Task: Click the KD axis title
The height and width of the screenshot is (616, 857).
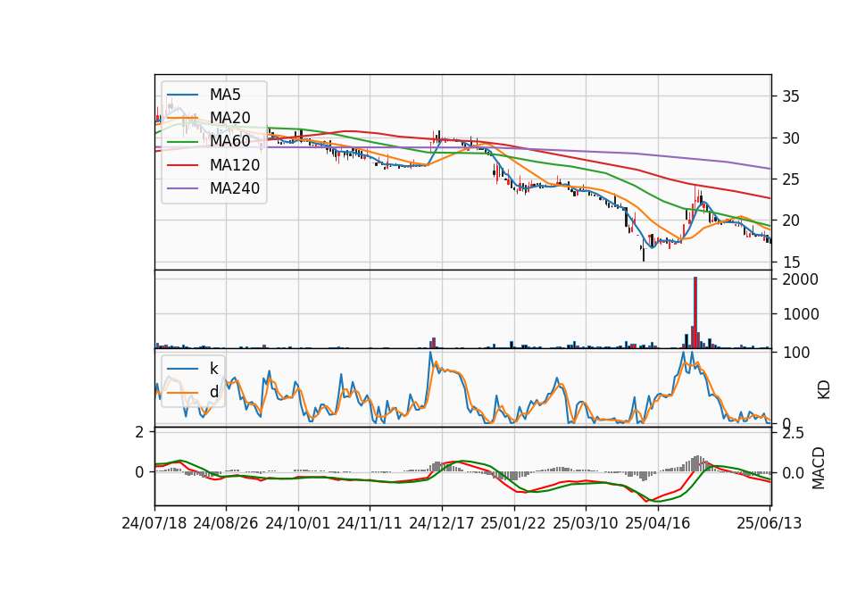Action: pyautogui.click(x=824, y=389)
